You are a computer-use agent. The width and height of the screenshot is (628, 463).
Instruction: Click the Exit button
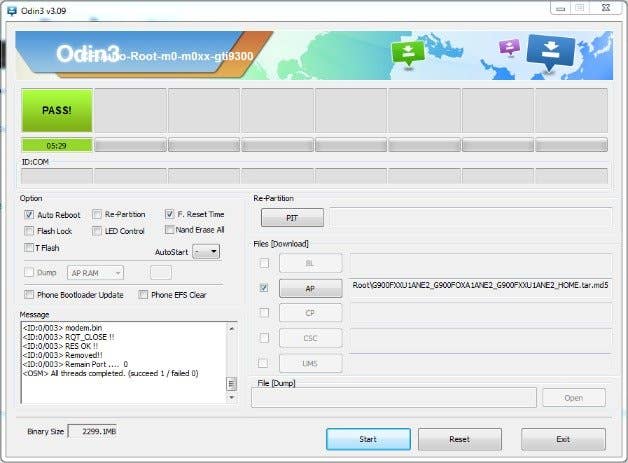(x=563, y=439)
